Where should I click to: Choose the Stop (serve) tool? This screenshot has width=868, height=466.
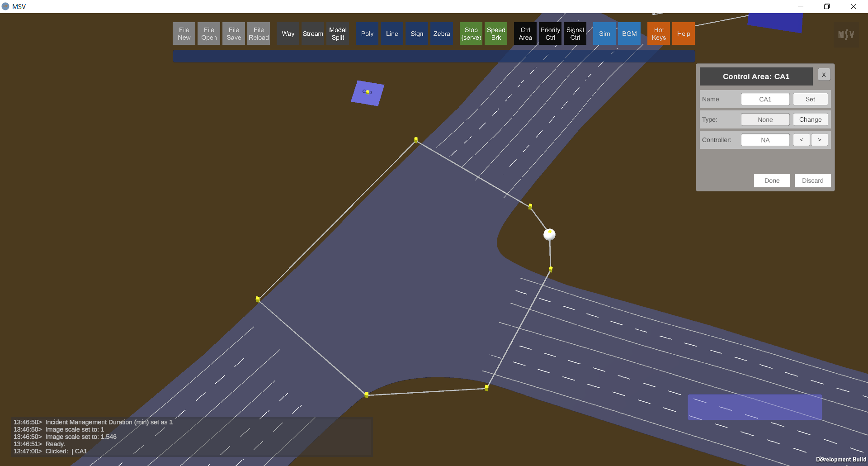[x=471, y=33]
